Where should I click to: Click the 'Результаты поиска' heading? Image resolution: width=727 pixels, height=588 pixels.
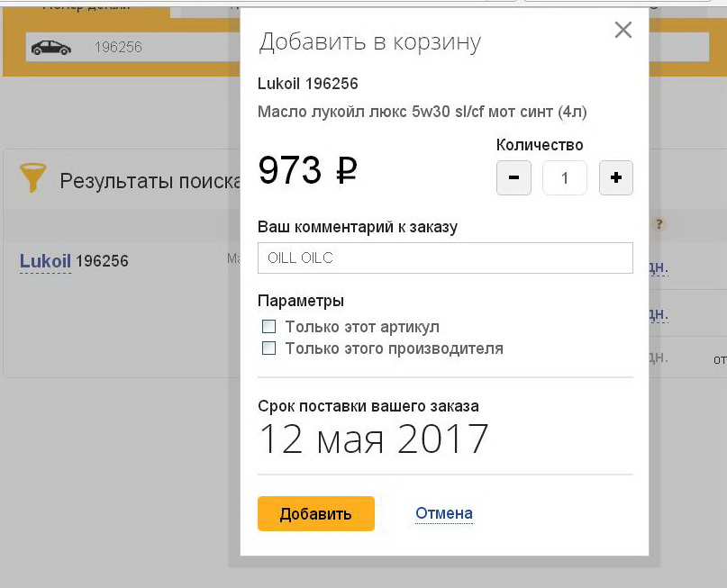(150, 181)
